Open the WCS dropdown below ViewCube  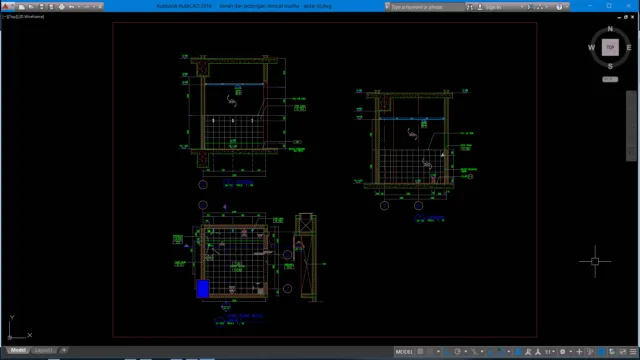tap(610, 79)
